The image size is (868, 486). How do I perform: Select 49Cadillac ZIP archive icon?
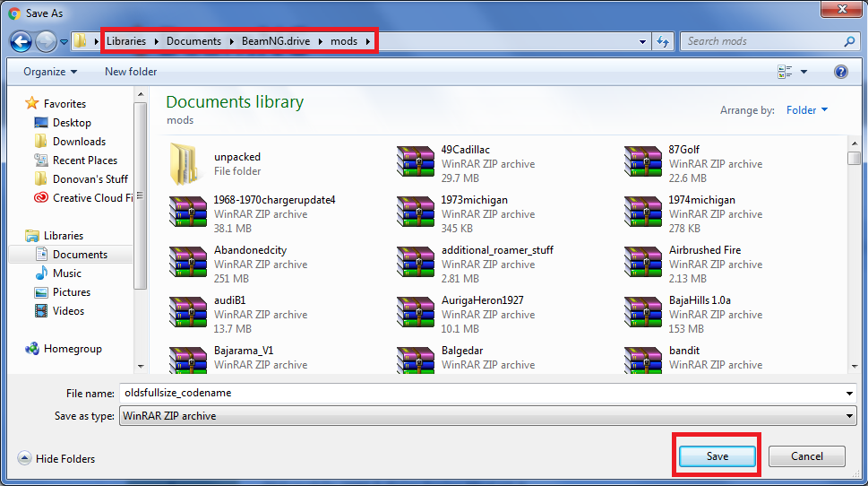[416, 161]
